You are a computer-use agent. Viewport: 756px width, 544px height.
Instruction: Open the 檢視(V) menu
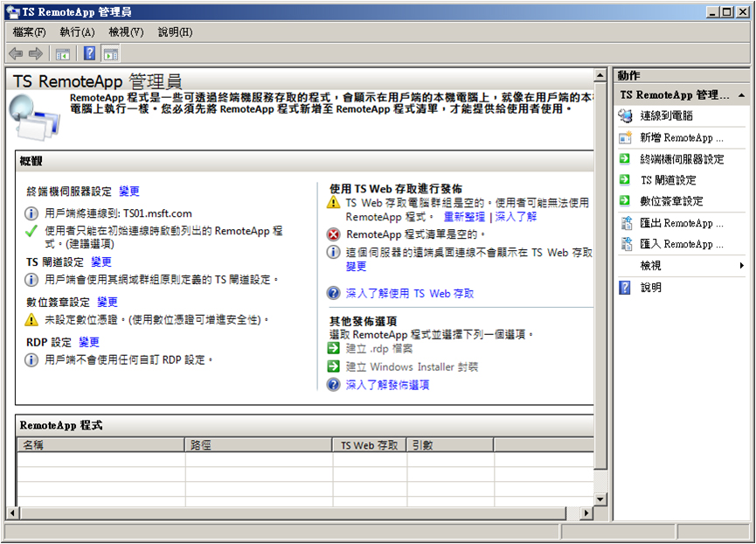click(x=127, y=32)
